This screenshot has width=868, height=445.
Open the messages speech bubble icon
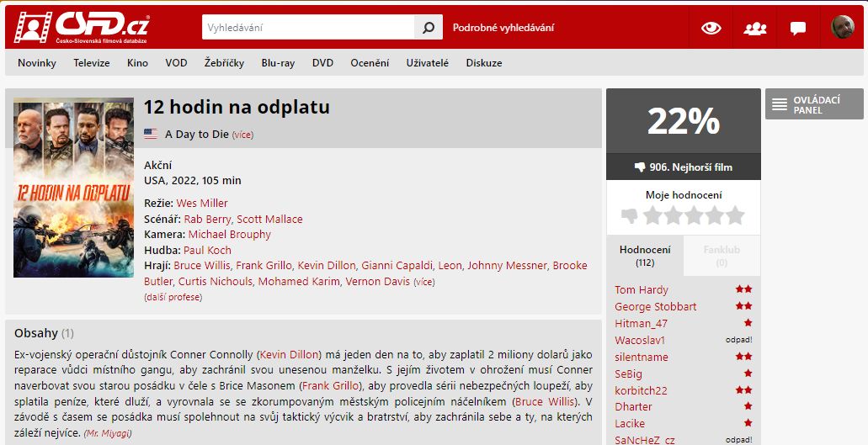tap(797, 29)
